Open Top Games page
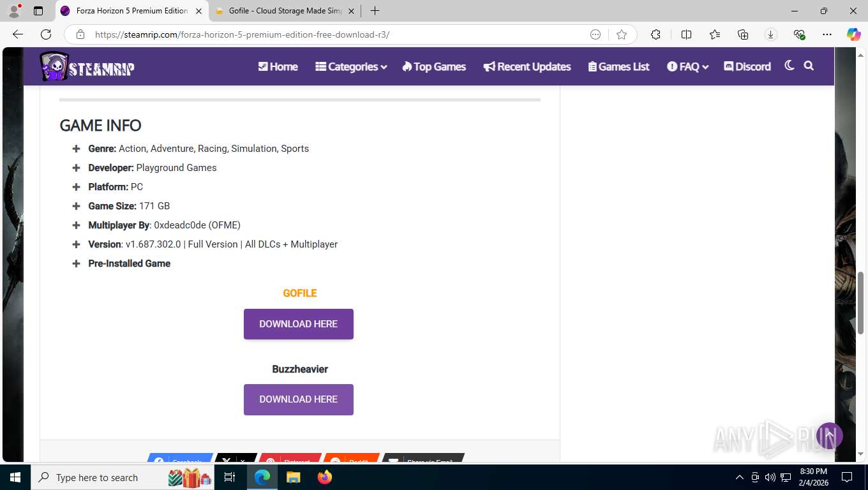The image size is (868, 490). 434,66
